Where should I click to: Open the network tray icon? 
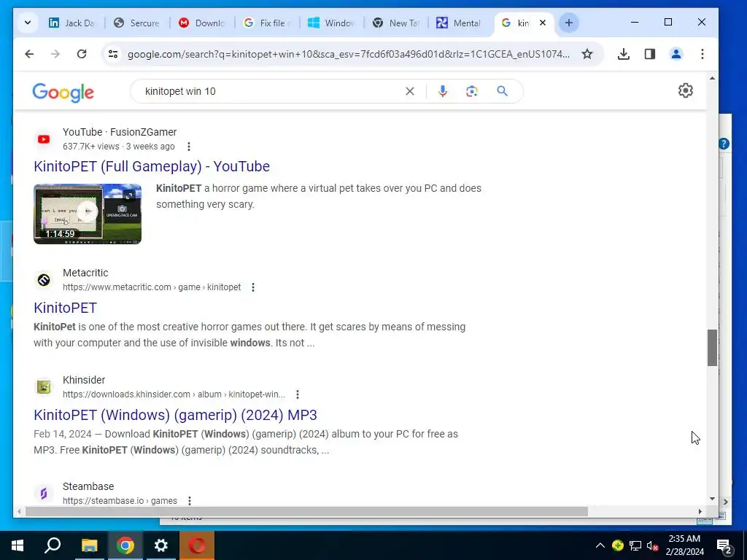[x=635, y=545]
